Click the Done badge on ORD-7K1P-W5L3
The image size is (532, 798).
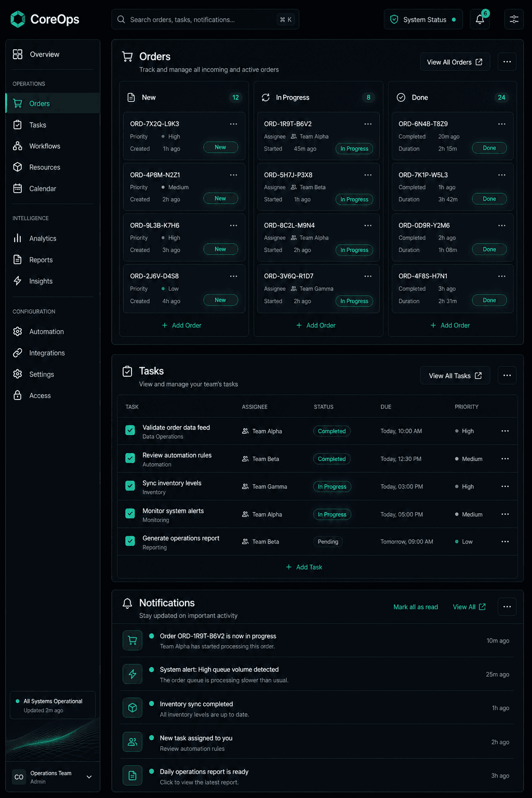(489, 199)
